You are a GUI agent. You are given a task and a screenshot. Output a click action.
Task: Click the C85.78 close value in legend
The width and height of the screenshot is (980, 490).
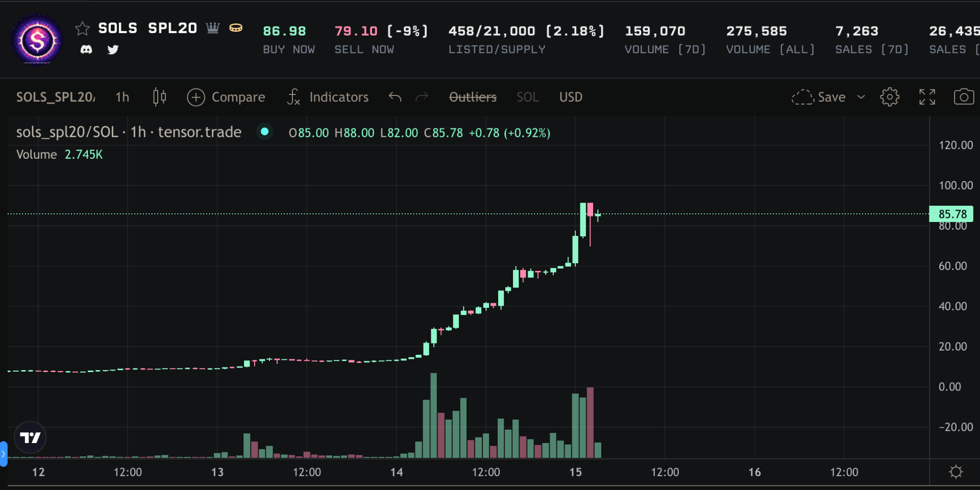(443, 133)
